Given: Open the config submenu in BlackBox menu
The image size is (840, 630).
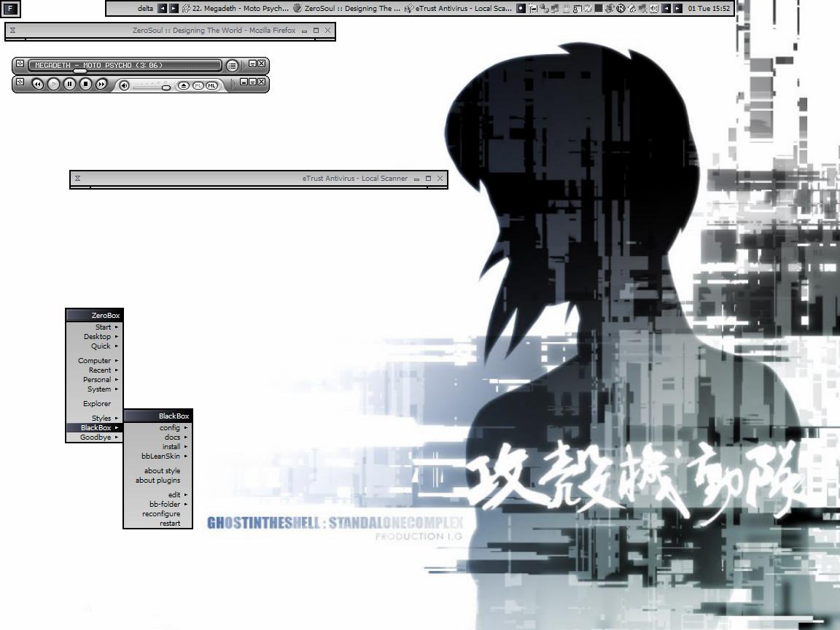Looking at the screenshot, I should pos(158,427).
